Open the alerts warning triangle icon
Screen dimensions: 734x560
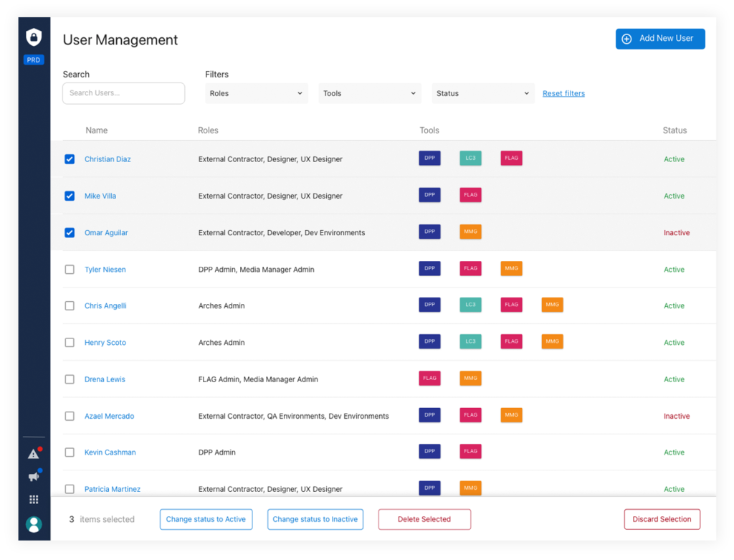34,454
